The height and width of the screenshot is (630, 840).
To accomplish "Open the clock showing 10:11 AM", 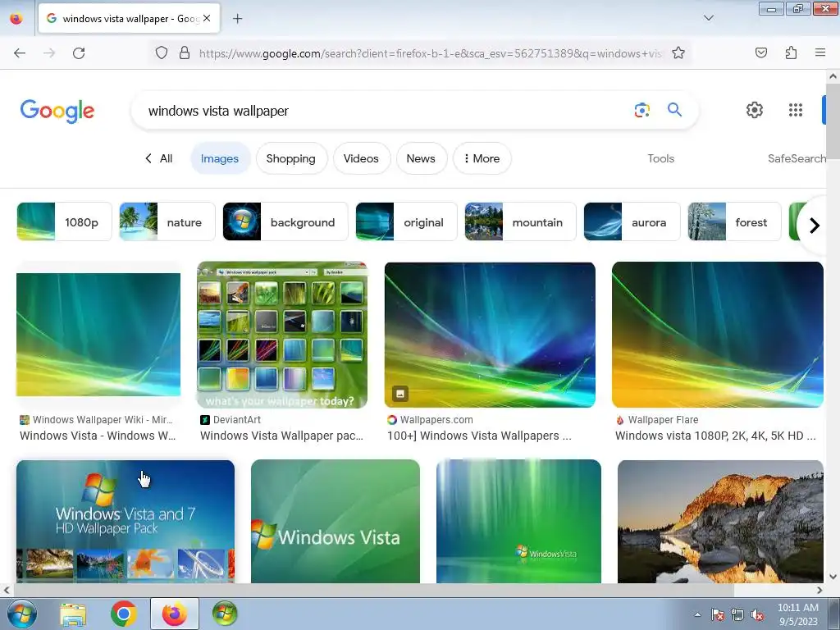I will [x=797, y=614].
